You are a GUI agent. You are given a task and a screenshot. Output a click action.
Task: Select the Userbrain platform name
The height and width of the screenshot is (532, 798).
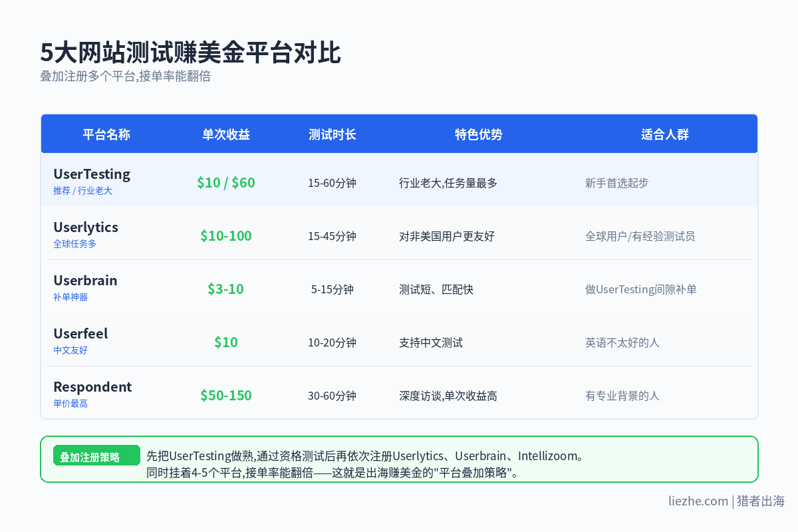tap(85, 281)
